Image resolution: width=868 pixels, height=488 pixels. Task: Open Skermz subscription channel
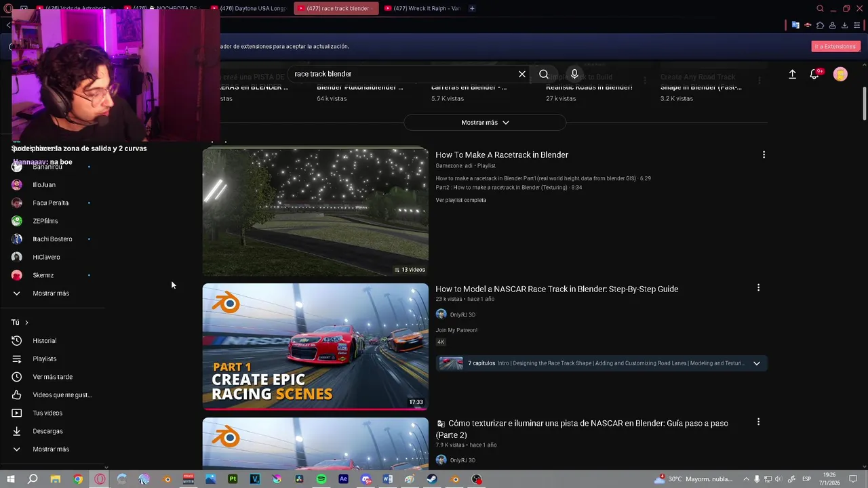[43, 275]
